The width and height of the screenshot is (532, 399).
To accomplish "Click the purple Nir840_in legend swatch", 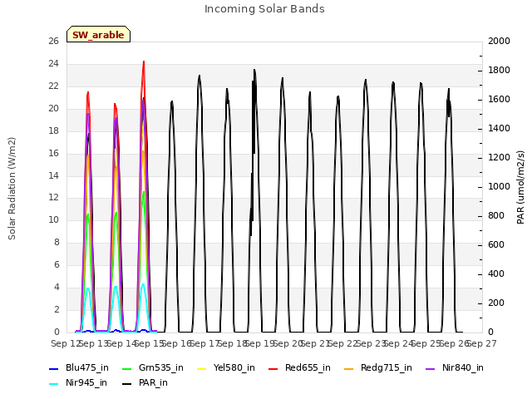I will click(431, 369).
